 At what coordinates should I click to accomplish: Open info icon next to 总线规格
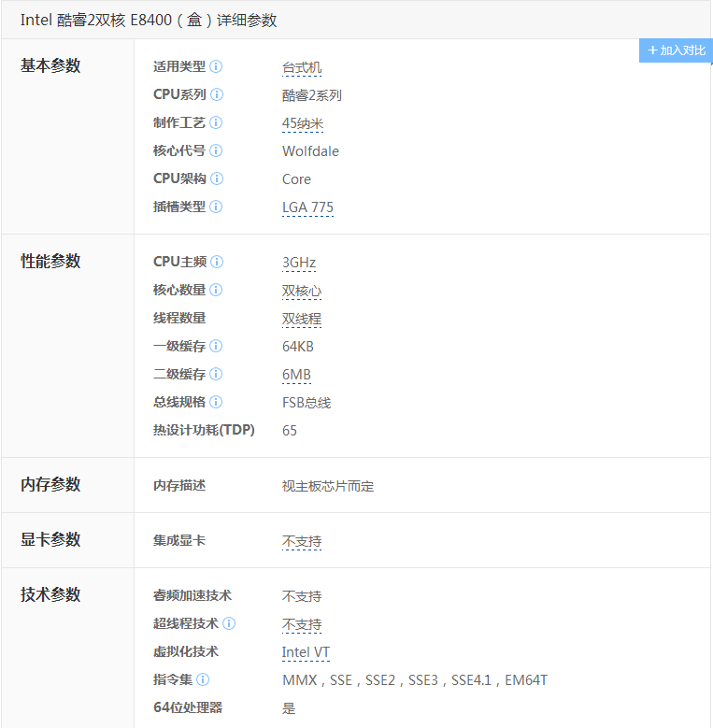click(x=216, y=402)
